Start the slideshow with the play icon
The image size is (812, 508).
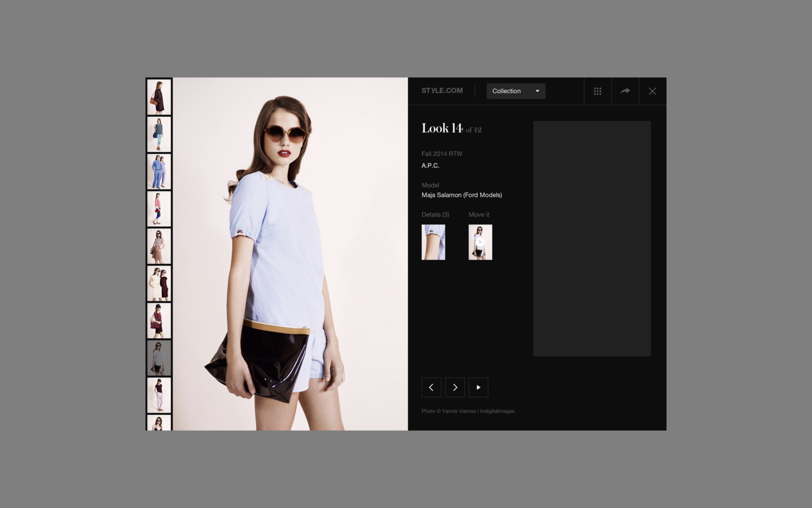click(x=478, y=387)
